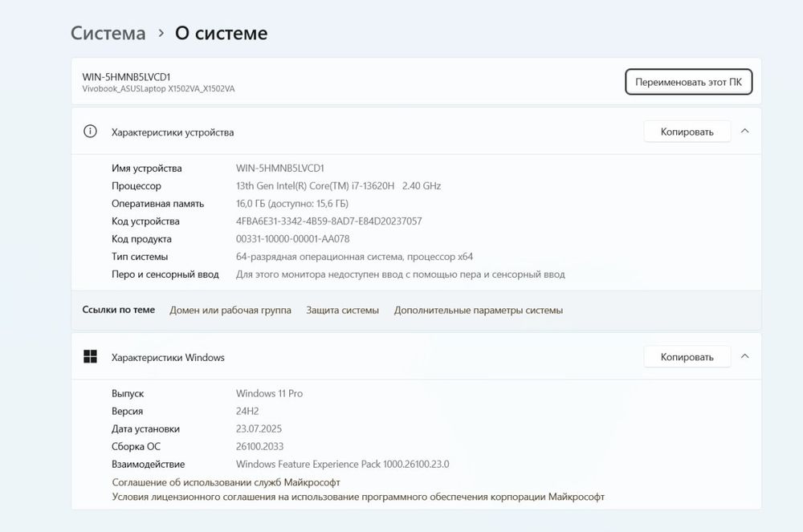Collapse the Характеристики устройства section chevron
The image size is (803, 532).
point(745,132)
